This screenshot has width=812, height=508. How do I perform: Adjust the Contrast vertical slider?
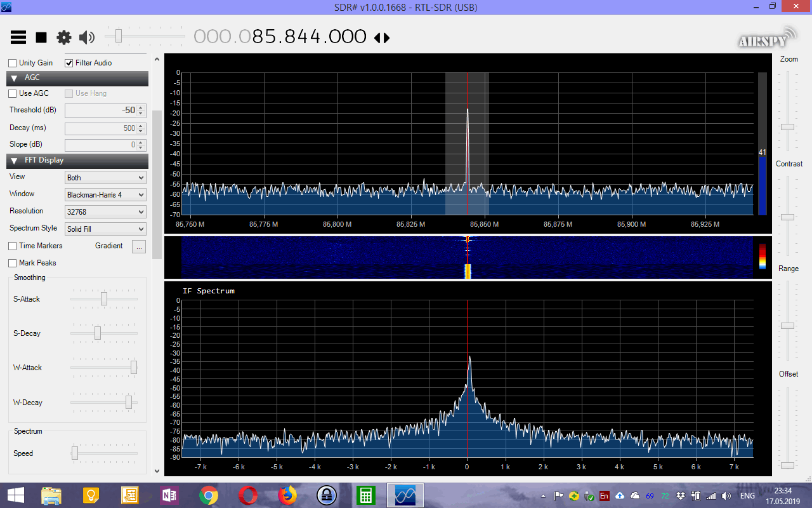click(787, 217)
